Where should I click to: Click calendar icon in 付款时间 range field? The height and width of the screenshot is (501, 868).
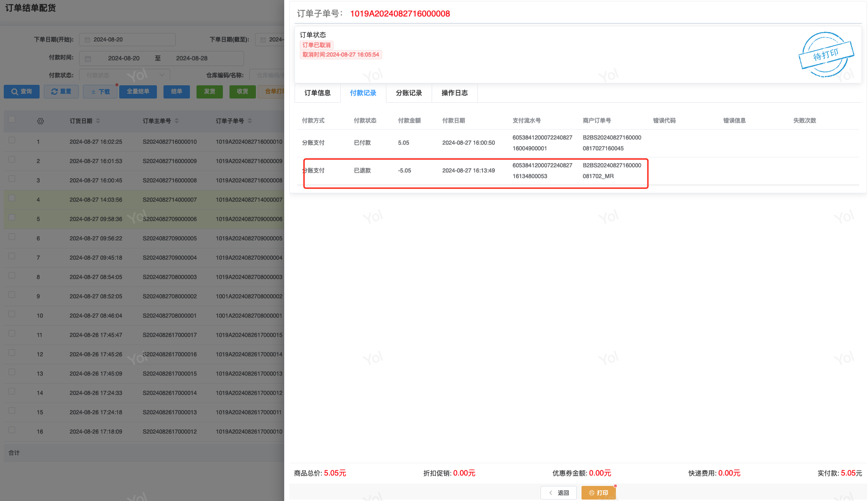88,59
